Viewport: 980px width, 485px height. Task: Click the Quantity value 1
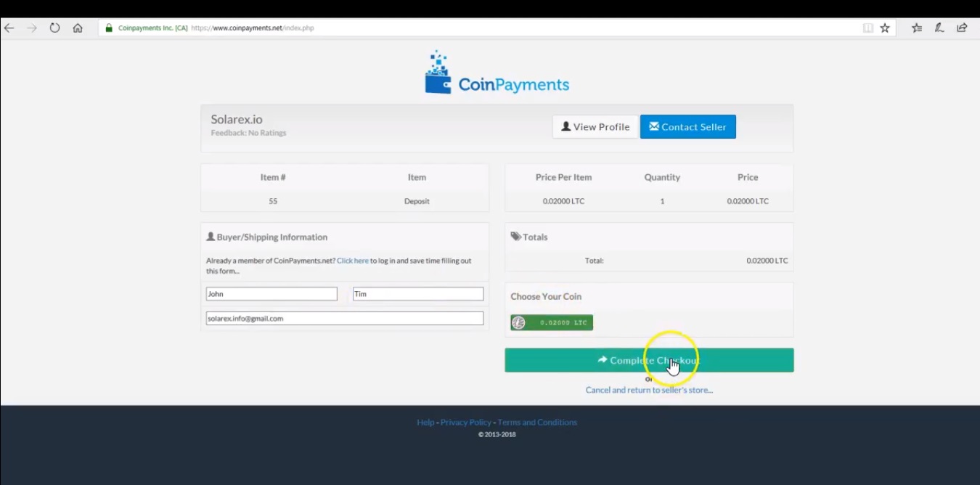(x=662, y=201)
